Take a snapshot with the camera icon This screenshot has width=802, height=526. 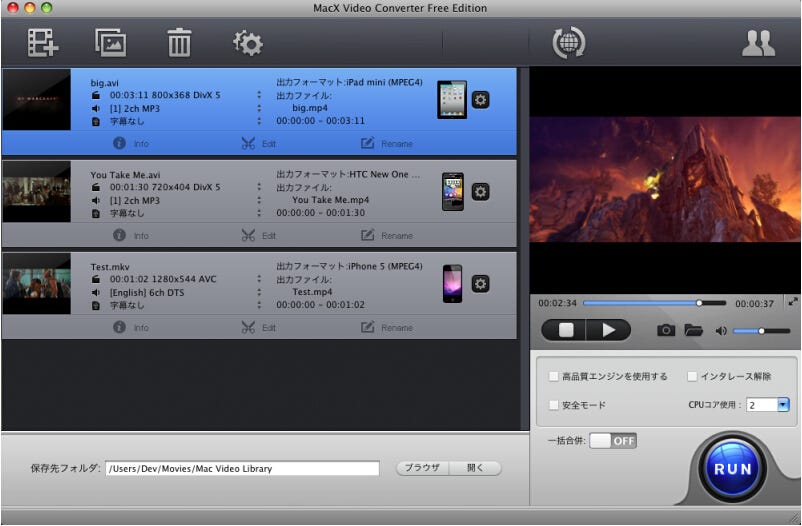[666, 331]
